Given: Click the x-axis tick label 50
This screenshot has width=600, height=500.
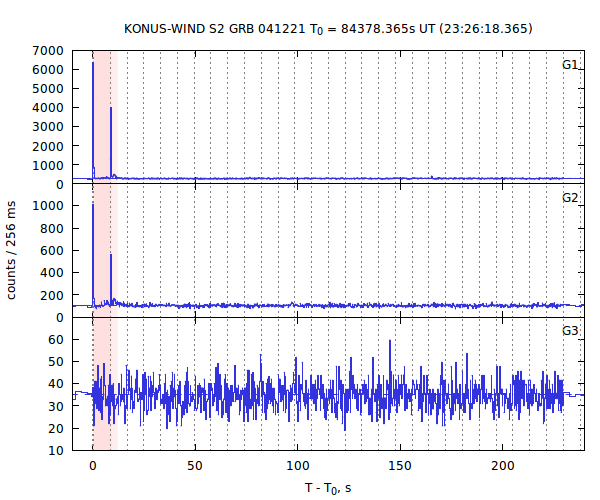Looking at the screenshot, I should click(195, 466).
